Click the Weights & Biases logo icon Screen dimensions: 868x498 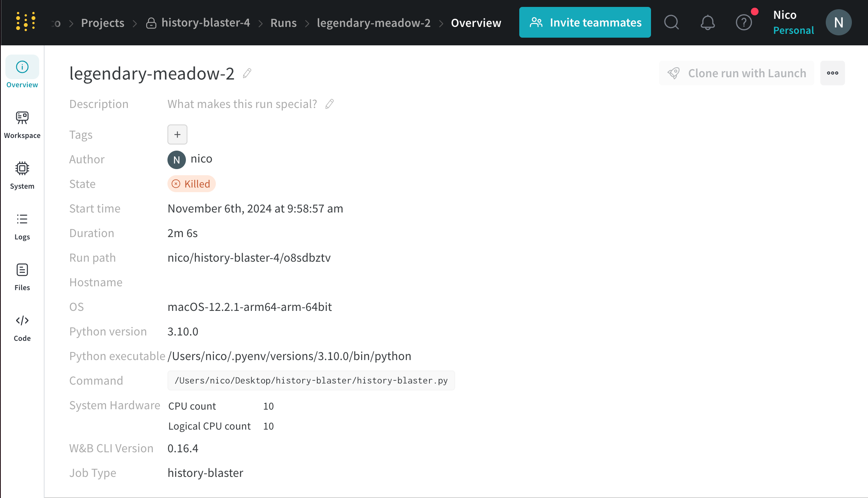26,22
